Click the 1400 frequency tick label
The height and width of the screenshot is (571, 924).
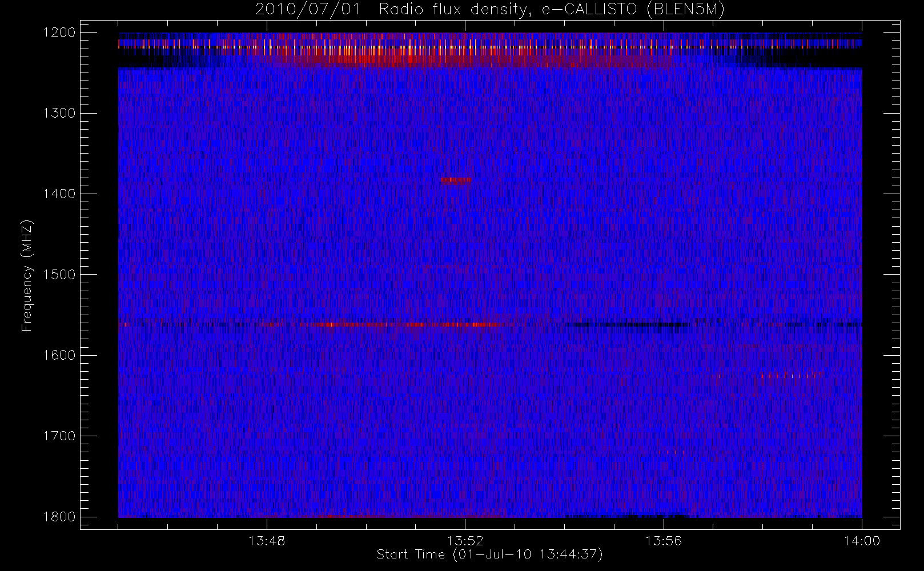coord(59,194)
